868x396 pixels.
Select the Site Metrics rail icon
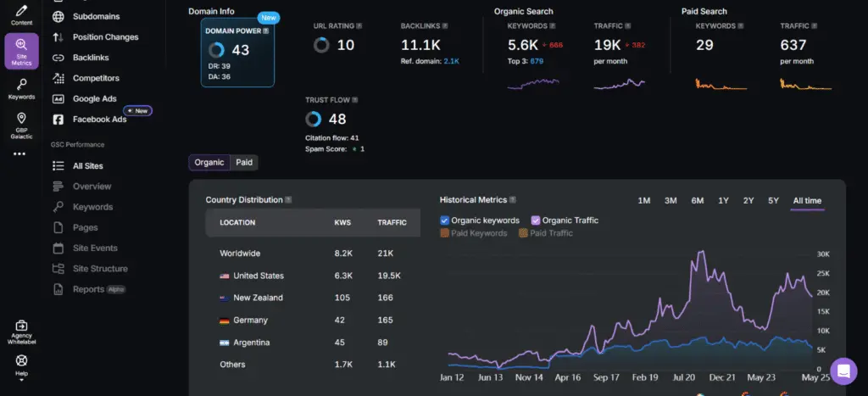tap(21, 51)
